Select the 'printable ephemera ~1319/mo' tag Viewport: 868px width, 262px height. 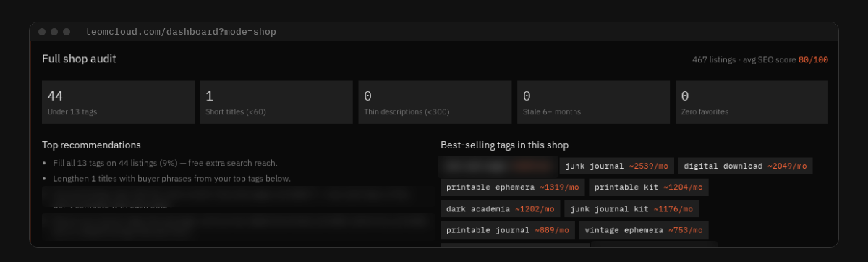(513, 187)
